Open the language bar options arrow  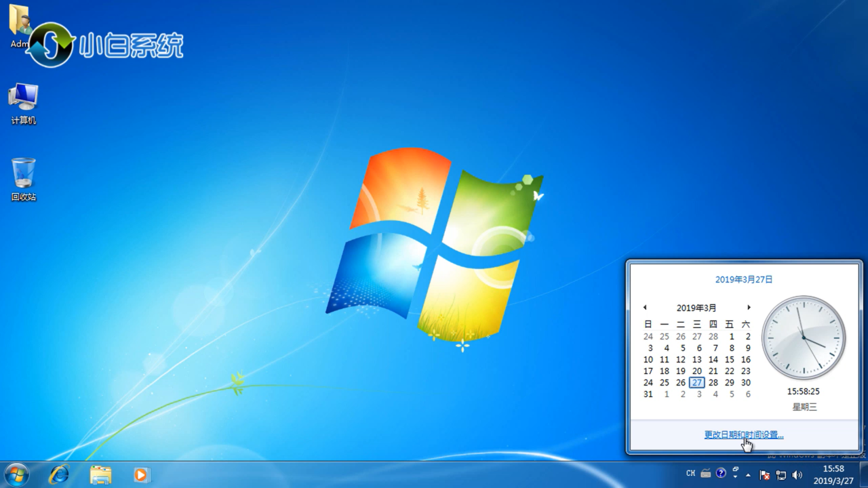point(736,477)
